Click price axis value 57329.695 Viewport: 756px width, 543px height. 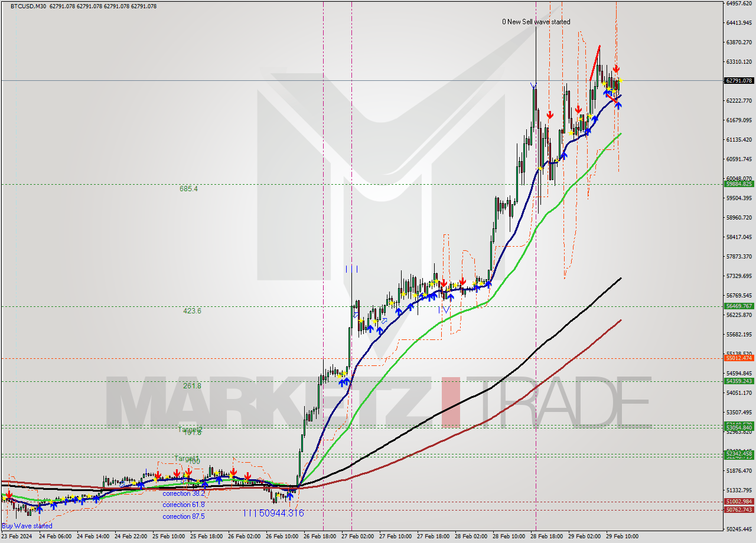click(739, 276)
